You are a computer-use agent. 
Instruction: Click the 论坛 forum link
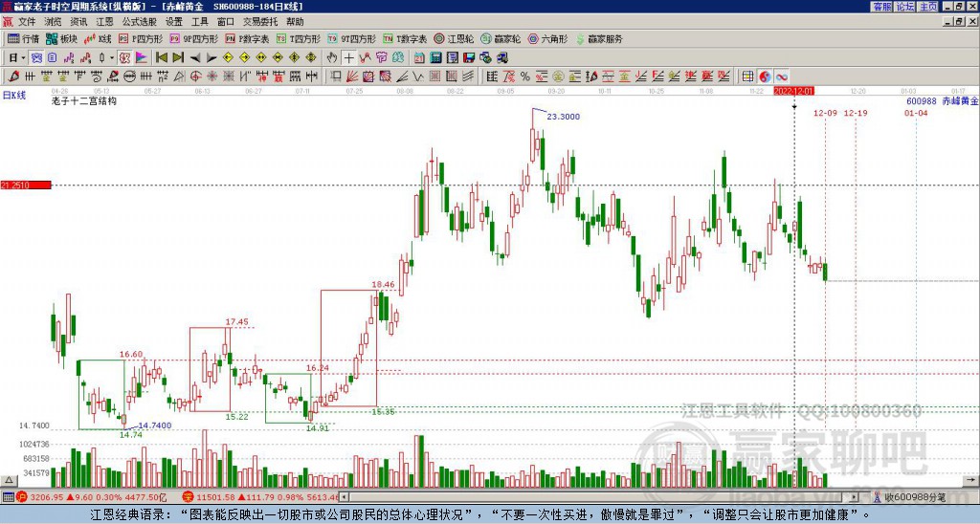pyautogui.click(x=905, y=7)
